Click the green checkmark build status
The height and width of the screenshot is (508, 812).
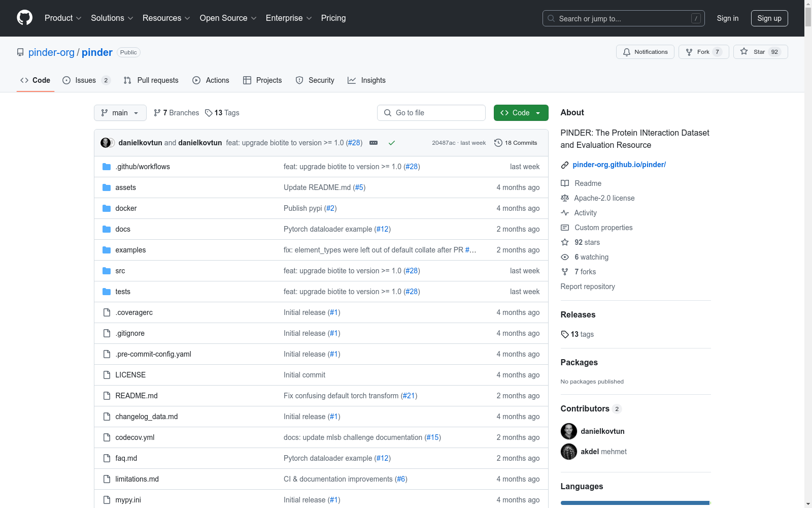point(392,143)
